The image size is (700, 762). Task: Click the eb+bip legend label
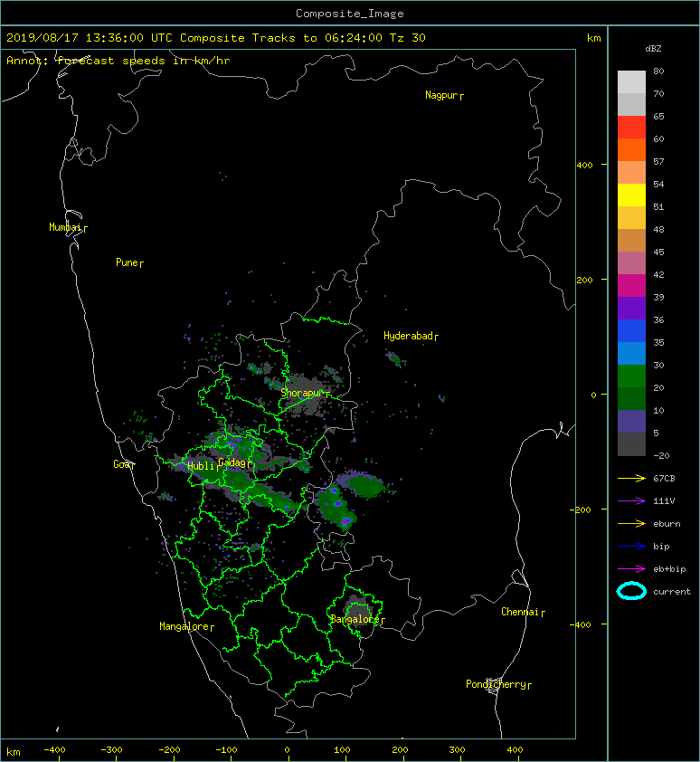click(x=669, y=568)
